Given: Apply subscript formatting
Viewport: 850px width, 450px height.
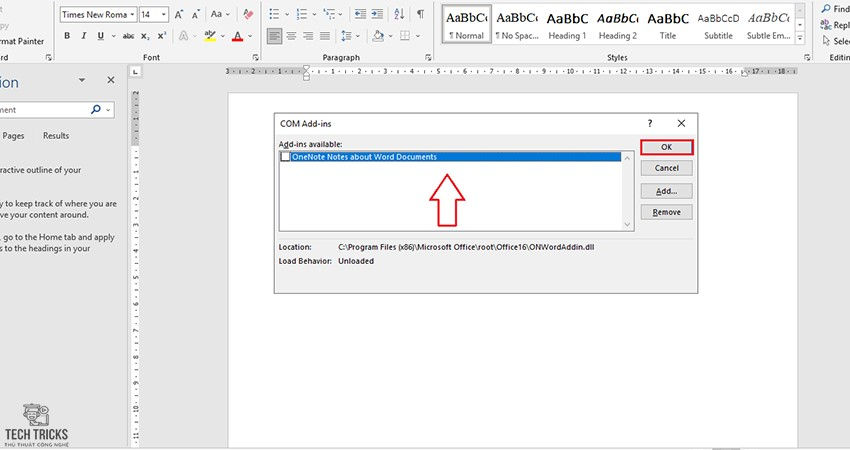Looking at the screenshot, I should tap(145, 36).
